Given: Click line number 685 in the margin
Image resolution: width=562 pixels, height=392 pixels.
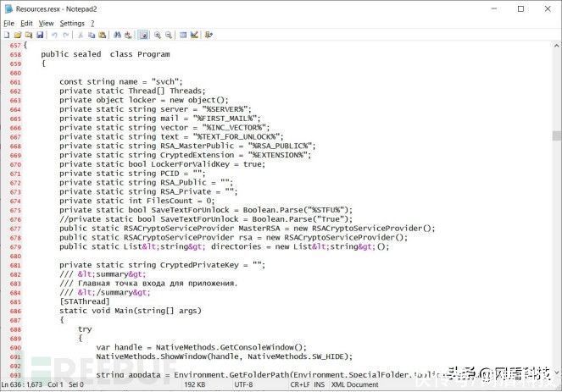Looking at the screenshot, I should pyautogui.click(x=15, y=302).
